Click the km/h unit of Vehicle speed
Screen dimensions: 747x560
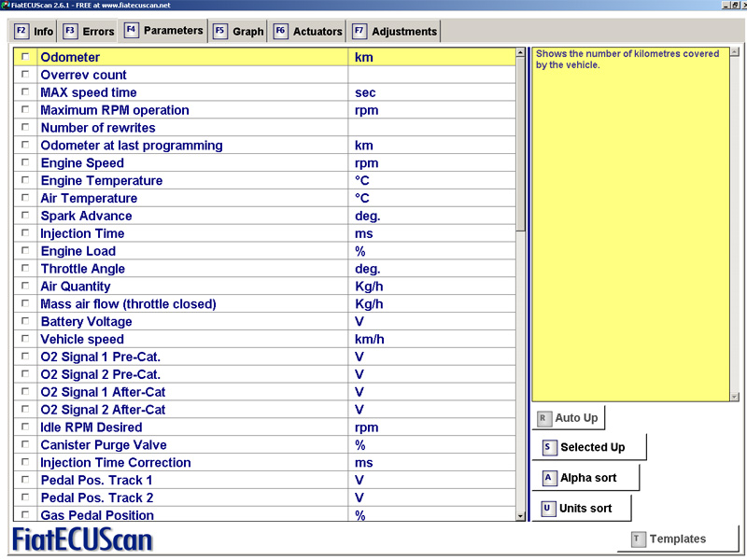(x=369, y=339)
